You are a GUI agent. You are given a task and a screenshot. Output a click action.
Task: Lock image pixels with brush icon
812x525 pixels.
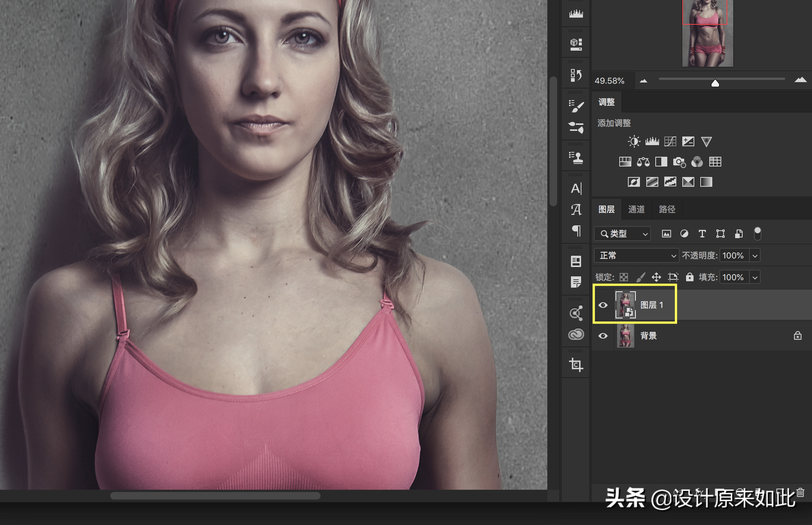641,277
